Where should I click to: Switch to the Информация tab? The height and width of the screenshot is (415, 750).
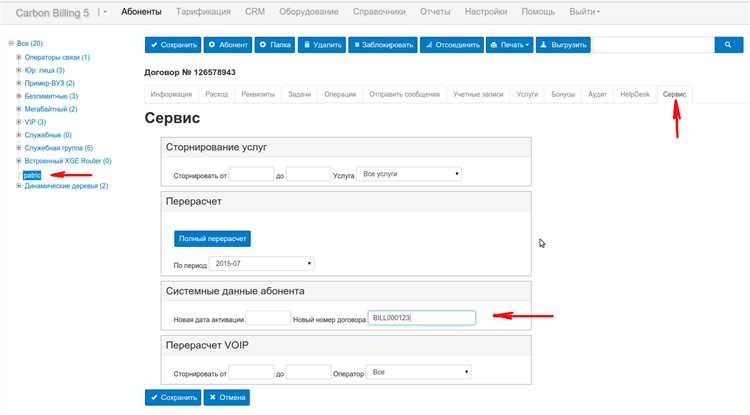(171, 94)
